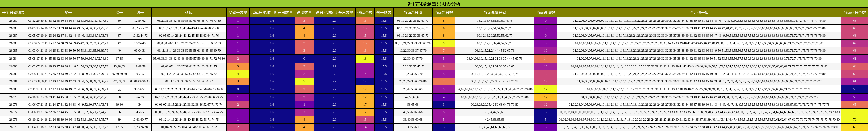Select the 开奖号码期次 column header
Image resolution: width=868 pixels, height=131 pixels.
coord(13,13)
